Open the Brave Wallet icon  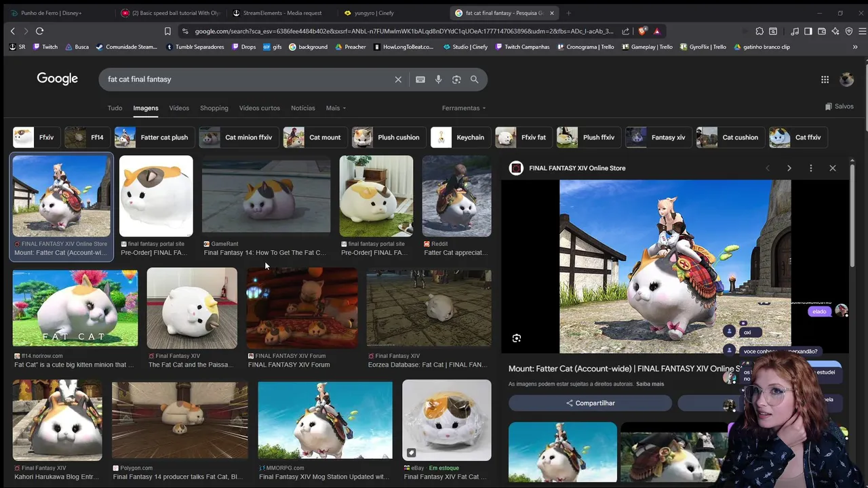(x=822, y=31)
